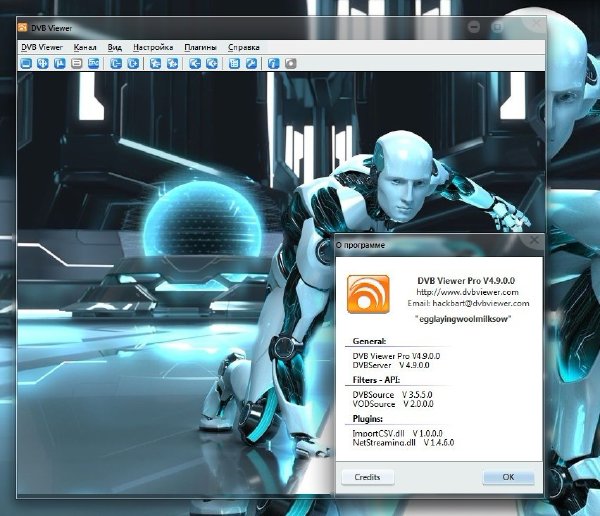Open the http://www.dvbviewer.com link
Viewport: 600px width, 516px height.
click(x=467, y=292)
